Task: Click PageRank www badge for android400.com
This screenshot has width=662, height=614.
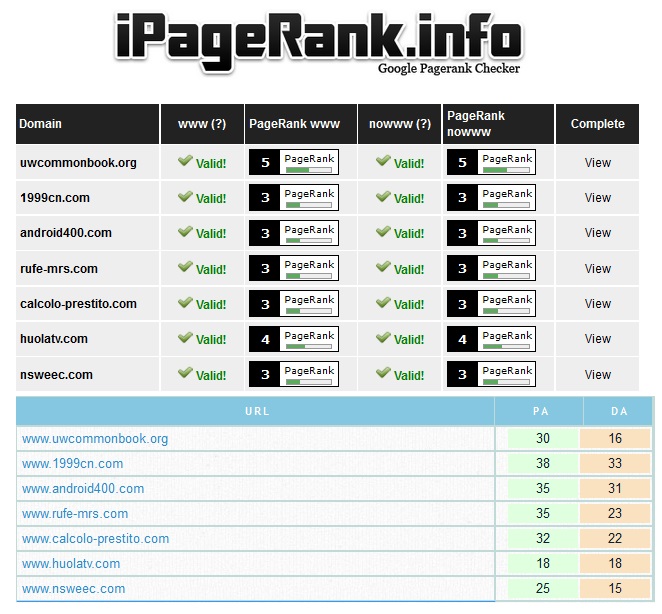Action: point(294,233)
